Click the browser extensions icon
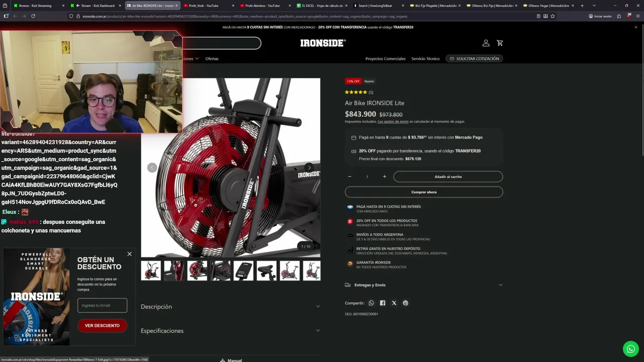This screenshot has height=362, width=644. [x=619, y=16]
